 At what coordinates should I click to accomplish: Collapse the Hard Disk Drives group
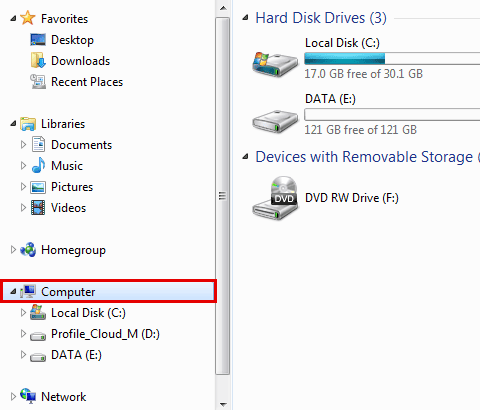point(246,18)
